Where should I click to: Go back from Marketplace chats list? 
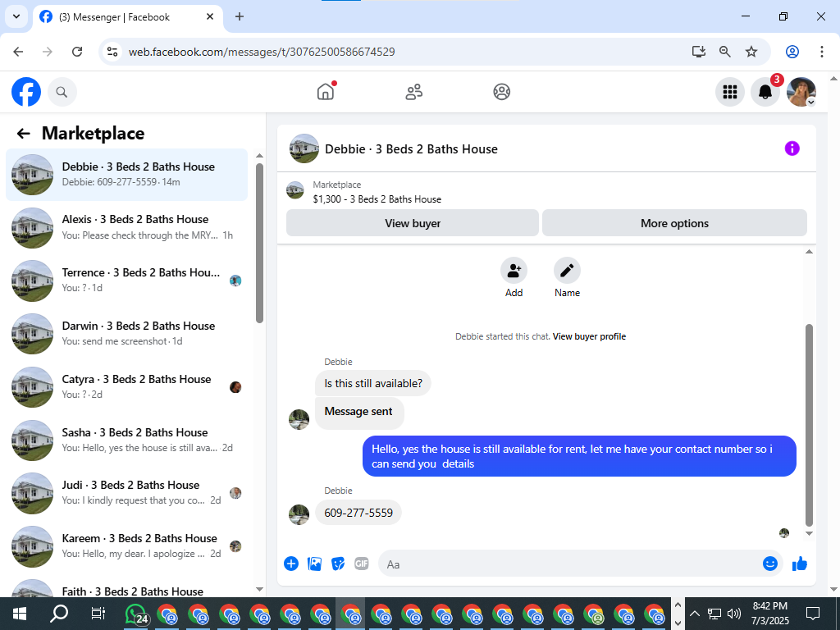click(23, 134)
